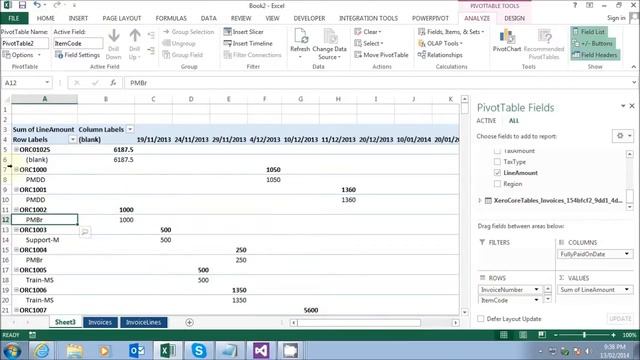Switch to the Invoices sheet tab
The height and width of the screenshot is (360, 640).
(100, 322)
